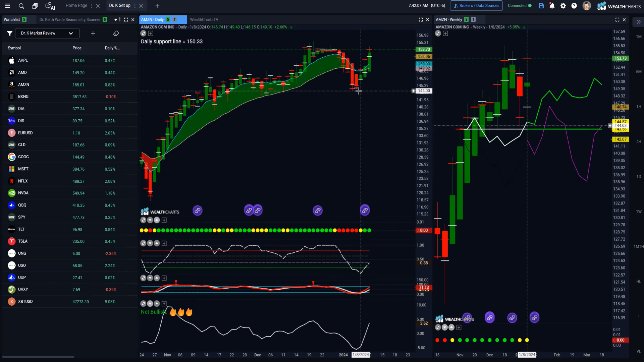Open the settings gear
Screen dimensions: 644x362
click(563, 6)
